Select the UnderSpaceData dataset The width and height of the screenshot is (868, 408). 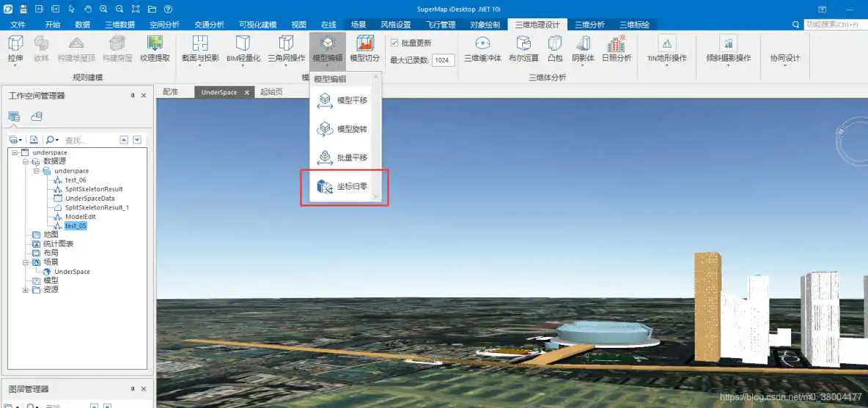[89, 198]
